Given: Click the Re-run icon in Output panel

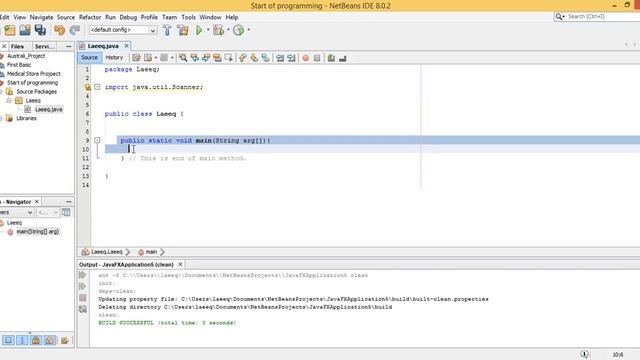Looking at the screenshot, I should tap(82, 275).
